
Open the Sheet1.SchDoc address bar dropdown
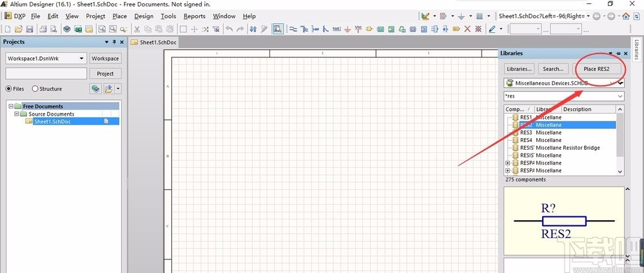click(588, 16)
